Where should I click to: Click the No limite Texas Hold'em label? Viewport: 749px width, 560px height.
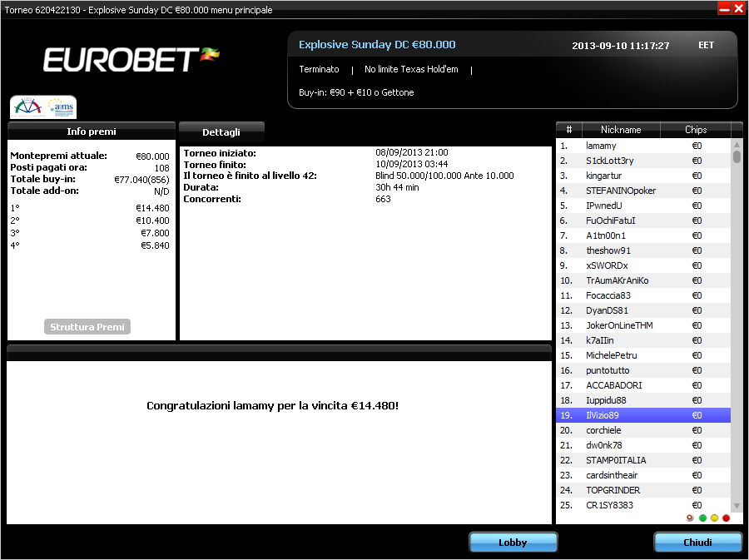click(x=411, y=69)
